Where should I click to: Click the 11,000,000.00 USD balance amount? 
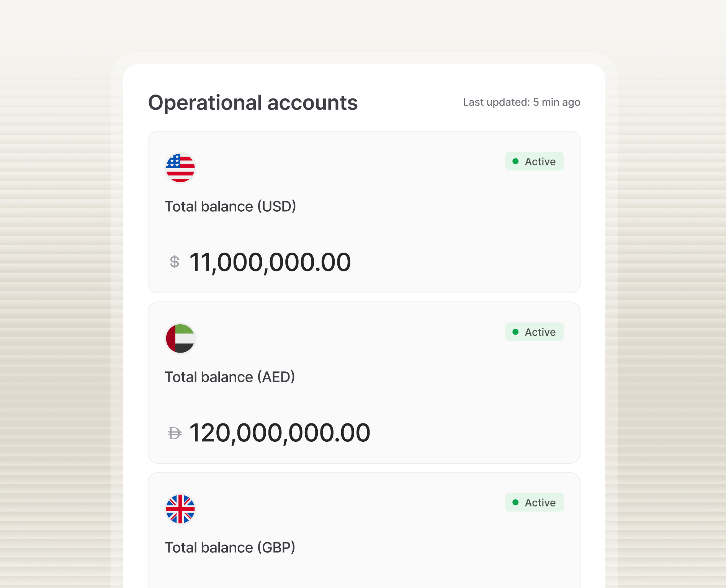(269, 261)
